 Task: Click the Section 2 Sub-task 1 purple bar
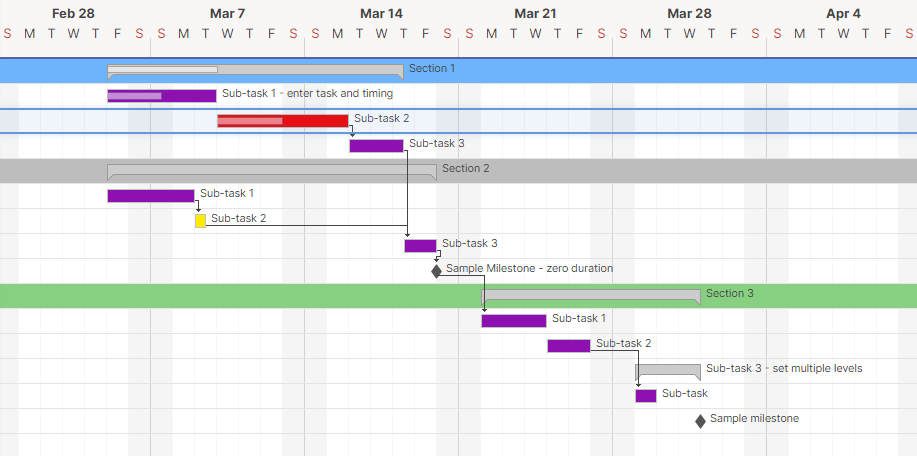pyautogui.click(x=151, y=196)
